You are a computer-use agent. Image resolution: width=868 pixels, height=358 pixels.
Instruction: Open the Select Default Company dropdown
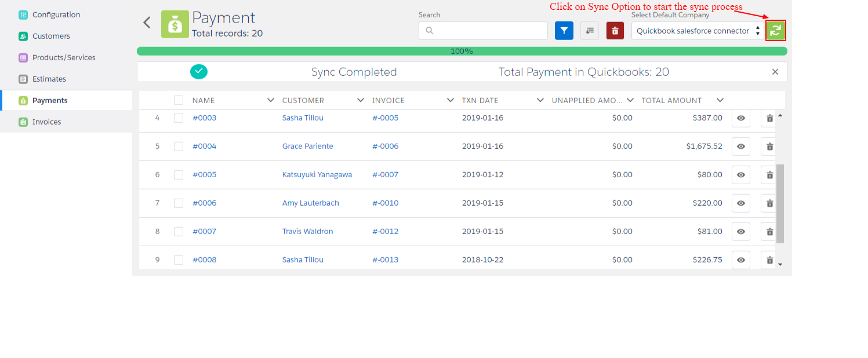click(x=698, y=31)
